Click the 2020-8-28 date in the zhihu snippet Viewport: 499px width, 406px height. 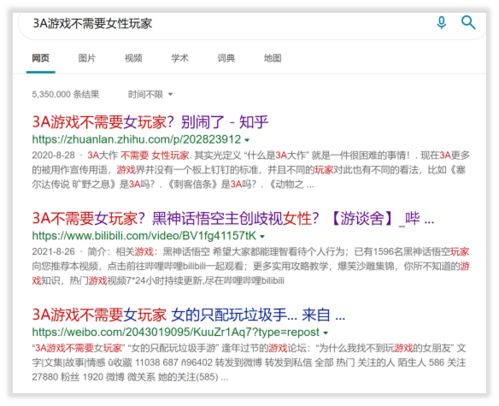53,155
